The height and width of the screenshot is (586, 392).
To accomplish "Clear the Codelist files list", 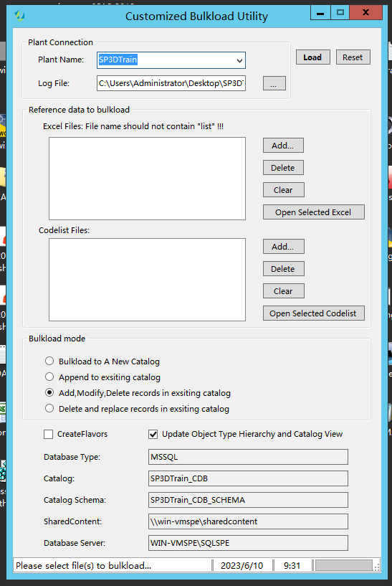I will click(x=283, y=291).
